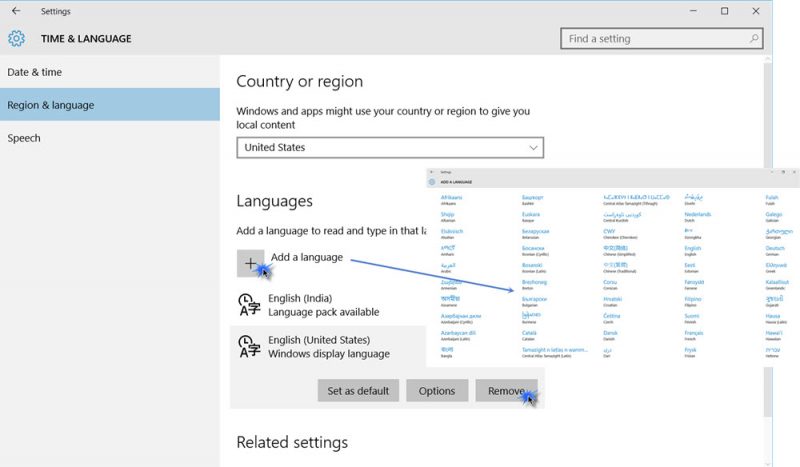The width and height of the screenshot is (800, 467).
Task: Choose Breton (Brezhoneg) in language list
Action: pos(534,284)
